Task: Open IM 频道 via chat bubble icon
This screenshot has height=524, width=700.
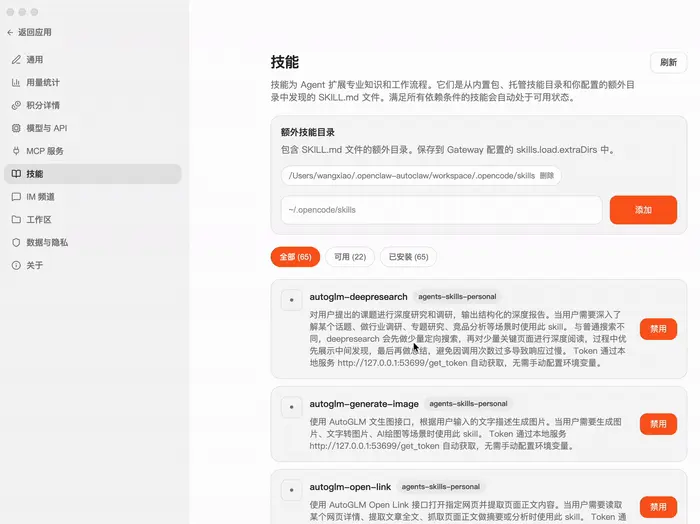Action: [16, 197]
